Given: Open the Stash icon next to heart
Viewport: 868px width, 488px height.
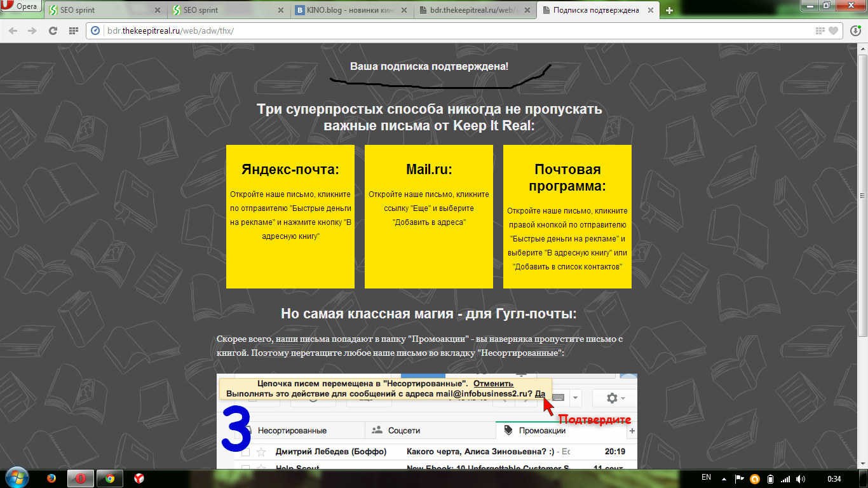Looking at the screenshot, I should click(820, 30).
